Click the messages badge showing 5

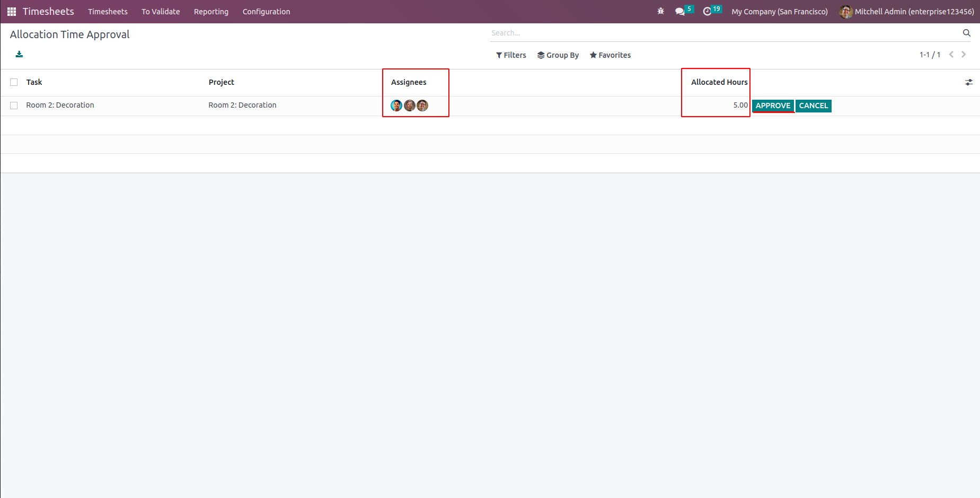689,8
